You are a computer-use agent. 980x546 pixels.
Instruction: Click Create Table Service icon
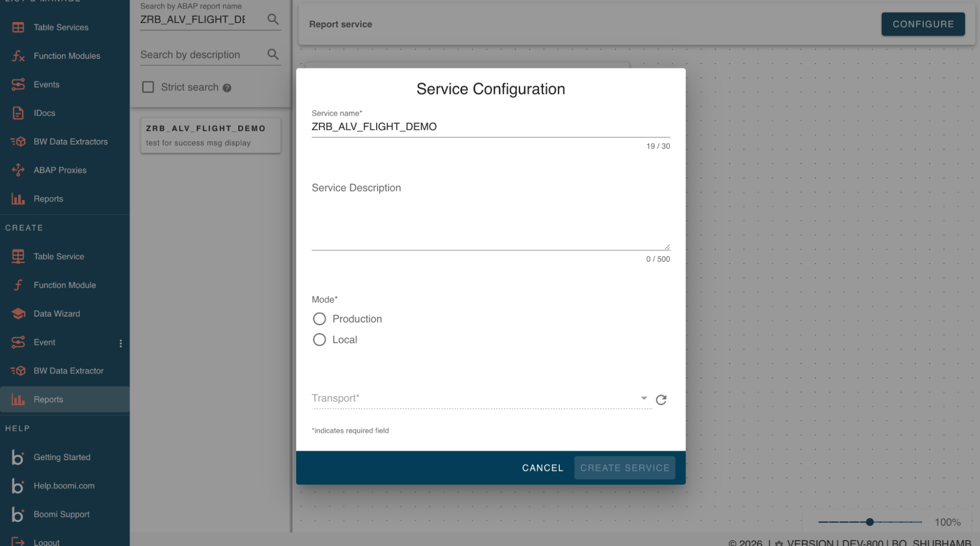tap(18, 256)
